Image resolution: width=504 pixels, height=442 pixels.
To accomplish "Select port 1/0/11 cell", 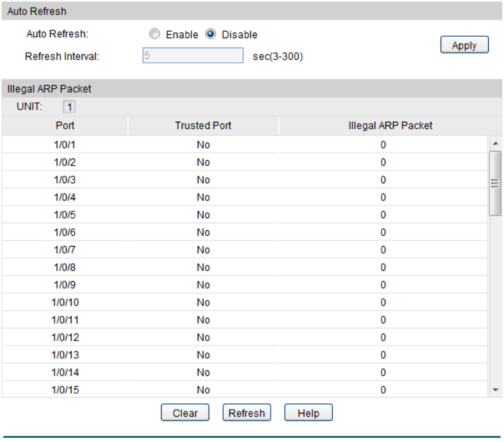I will point(65,320).
